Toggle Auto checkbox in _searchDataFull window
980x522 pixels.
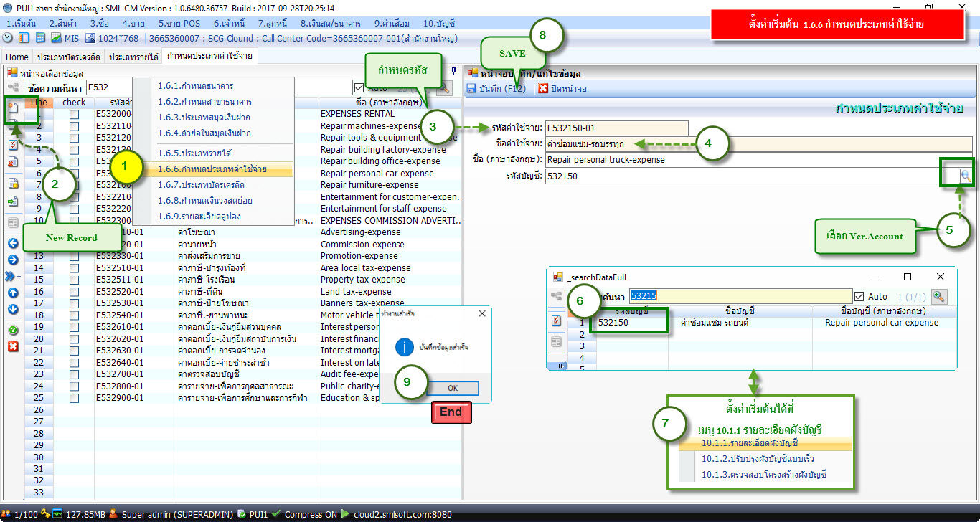(x=859, y=296)
